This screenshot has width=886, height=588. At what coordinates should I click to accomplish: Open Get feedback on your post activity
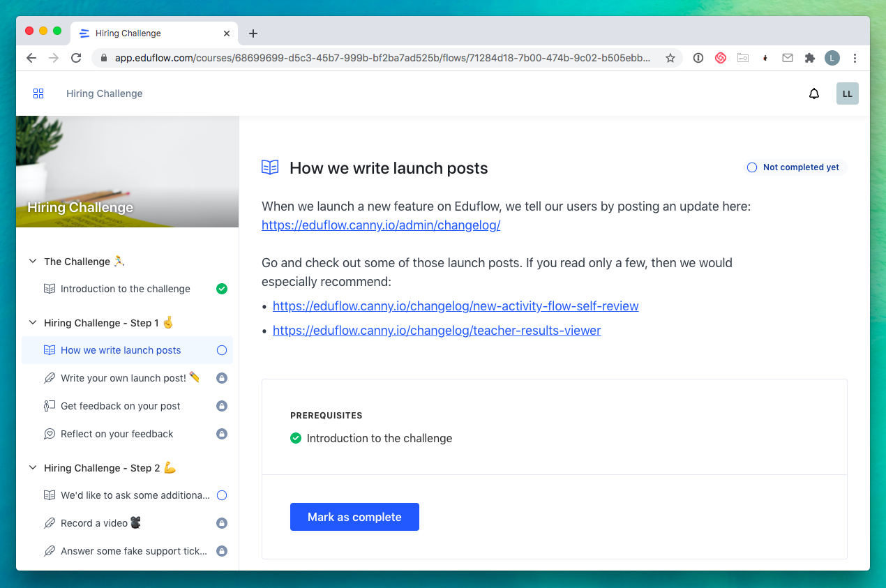[127, 406]
